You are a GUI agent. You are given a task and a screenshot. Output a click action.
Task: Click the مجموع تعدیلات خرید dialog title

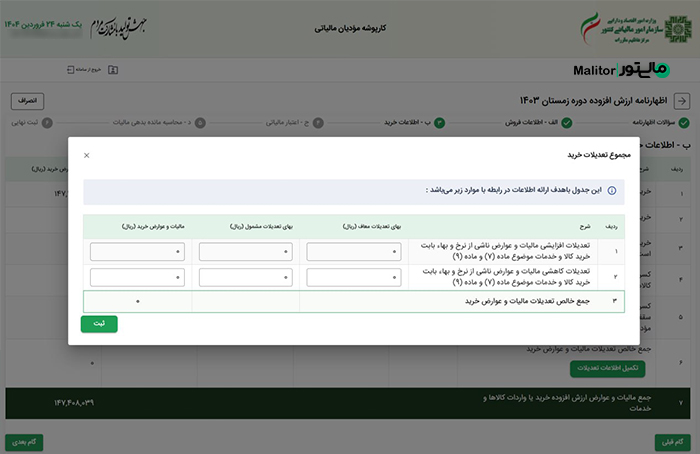599,155
